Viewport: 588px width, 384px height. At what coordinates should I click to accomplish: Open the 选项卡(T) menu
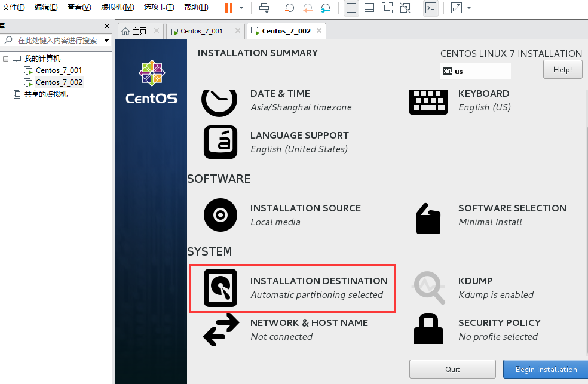(x=159, y=7)
